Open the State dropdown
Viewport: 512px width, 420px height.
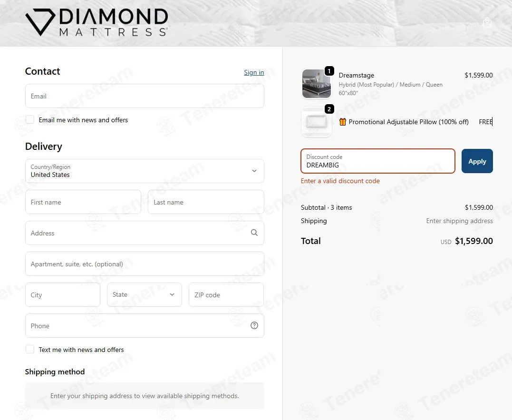click(145, 294)
